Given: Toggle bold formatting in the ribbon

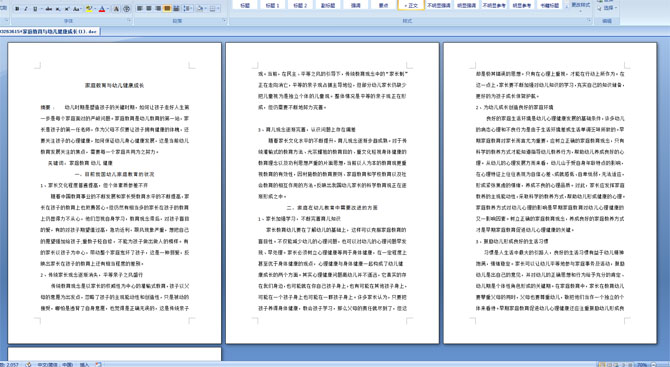Looking at the screenshot, I should pyautogui.click(x=17, y=9).
